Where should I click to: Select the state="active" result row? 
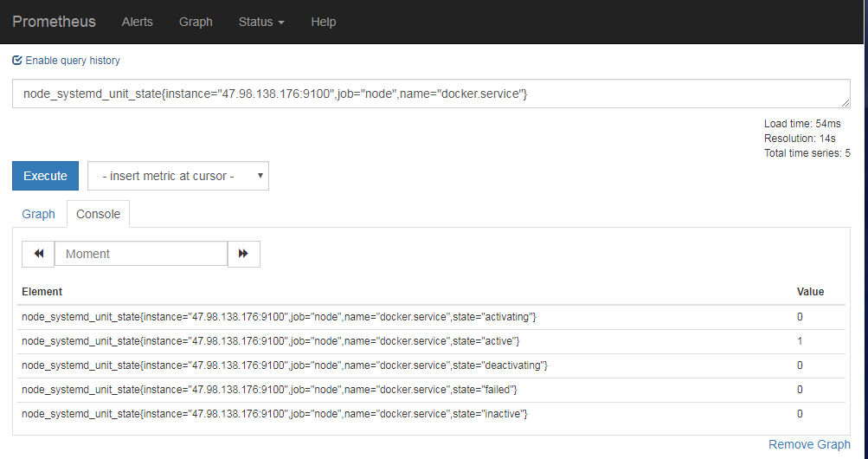270,341
